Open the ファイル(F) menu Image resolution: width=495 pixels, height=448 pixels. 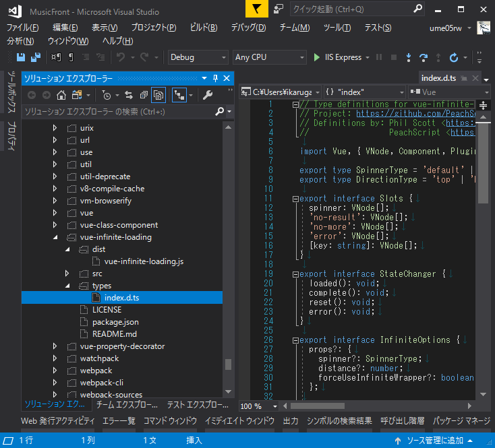(23, 28)
